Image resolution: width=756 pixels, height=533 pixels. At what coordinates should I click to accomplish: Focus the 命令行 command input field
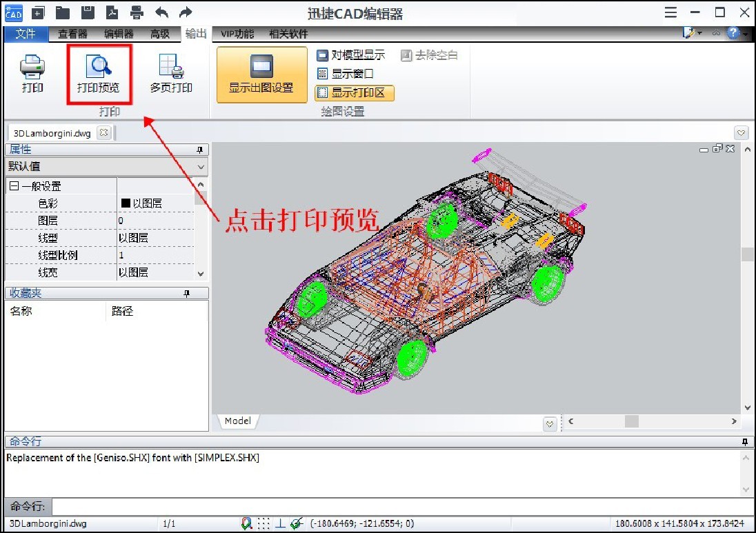(x=403, y=507)
